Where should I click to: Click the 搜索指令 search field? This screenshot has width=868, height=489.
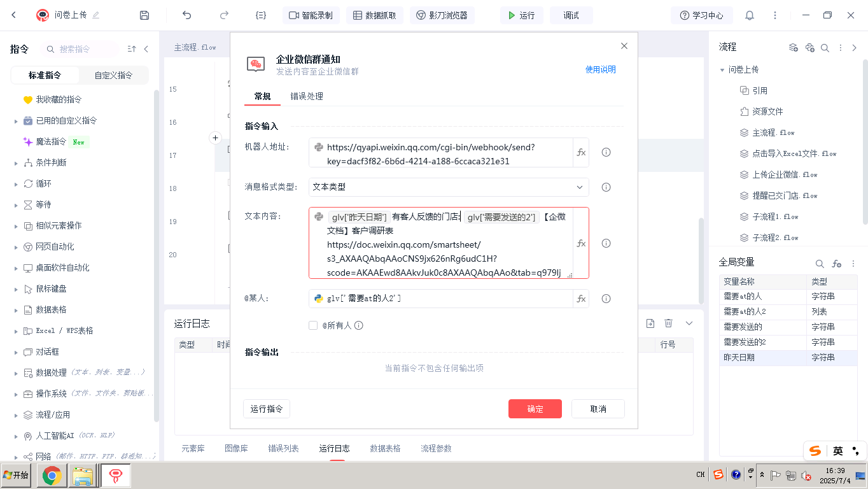click(x=80, y=49)
